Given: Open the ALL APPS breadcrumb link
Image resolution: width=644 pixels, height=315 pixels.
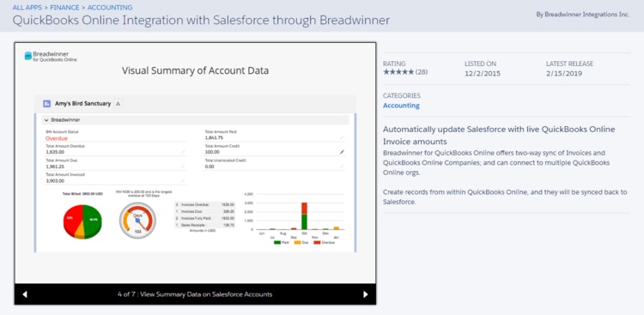Looking at the screenshot, I should [27, 8].
